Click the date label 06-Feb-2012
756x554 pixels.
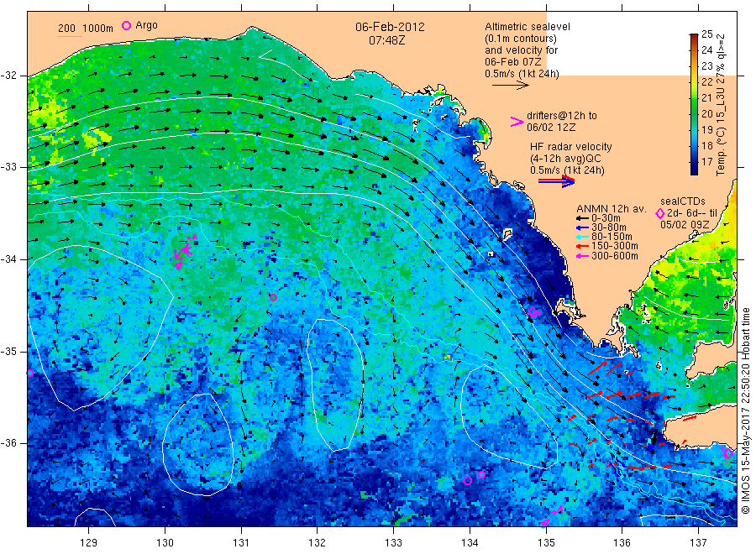pyautogui.click(x=390, y=27)
